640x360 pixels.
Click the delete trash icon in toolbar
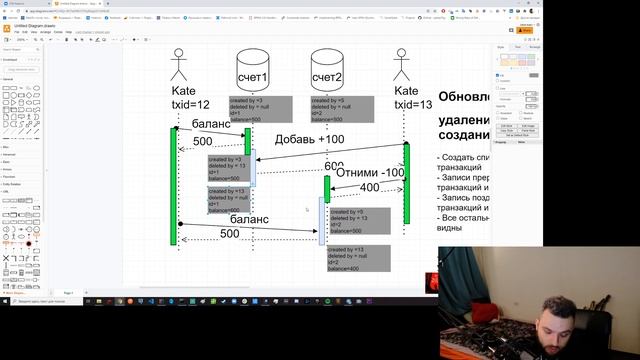[67, 40]
